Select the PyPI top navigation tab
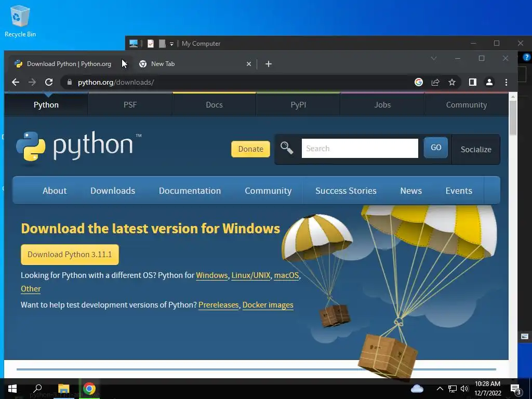 pos(299,104)
